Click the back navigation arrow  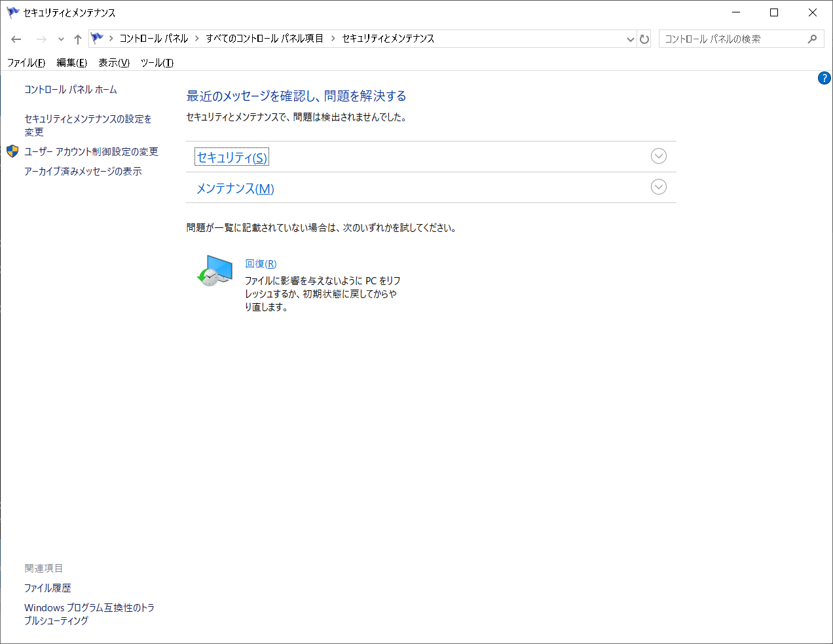(x=16, y=39)
